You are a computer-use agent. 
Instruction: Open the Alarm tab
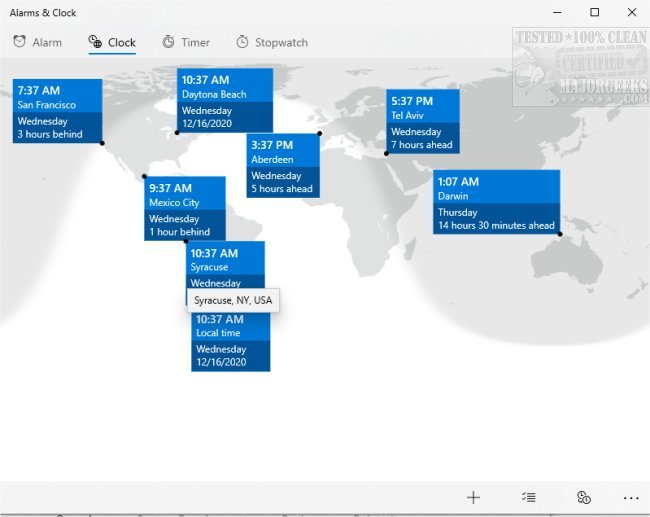pyautogui.click(x=37, y=42)
